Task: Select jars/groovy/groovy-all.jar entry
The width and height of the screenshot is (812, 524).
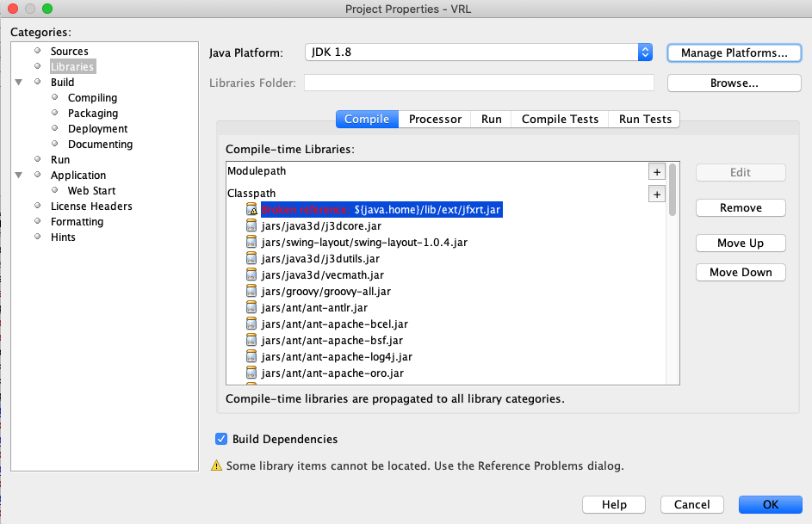Action: (x=325, y=291)
